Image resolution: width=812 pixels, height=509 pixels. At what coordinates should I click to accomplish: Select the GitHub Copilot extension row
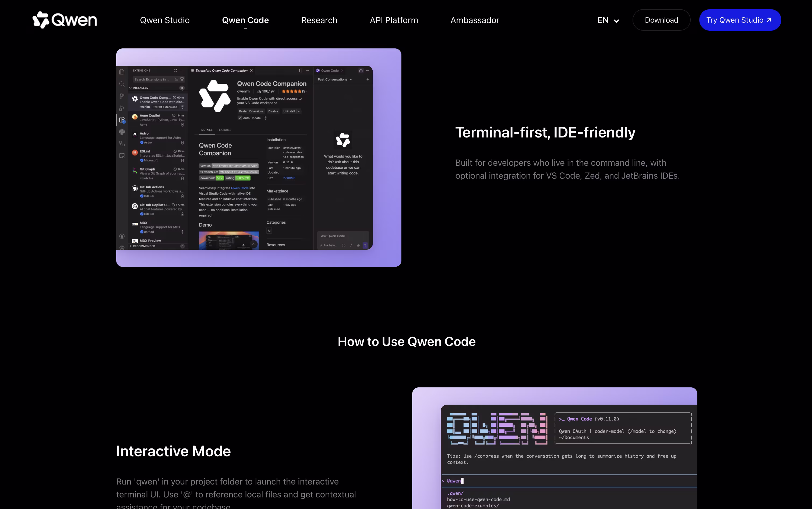(158, 209)
